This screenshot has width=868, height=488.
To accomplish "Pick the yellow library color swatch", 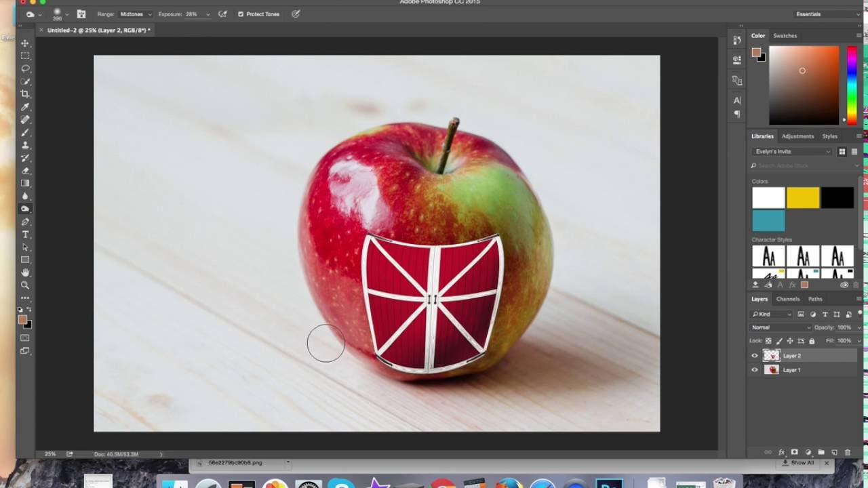I will pyautogui.click(x=803, y=197).
